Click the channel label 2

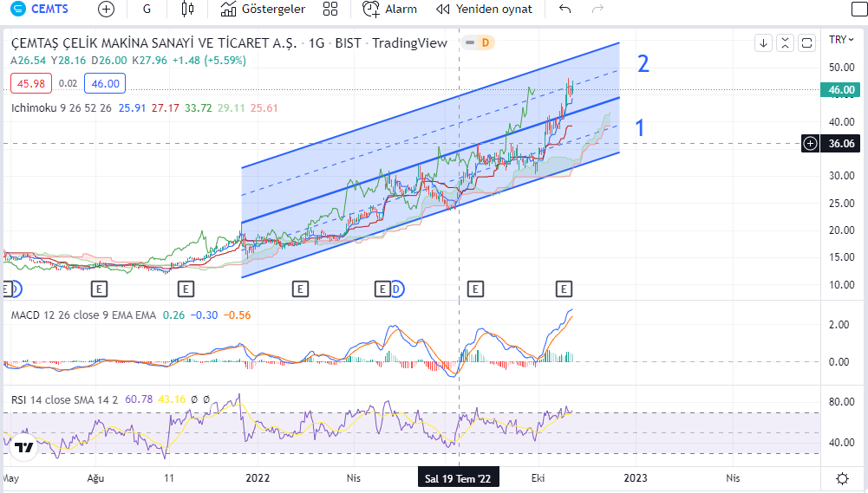(x=643, y=64)
